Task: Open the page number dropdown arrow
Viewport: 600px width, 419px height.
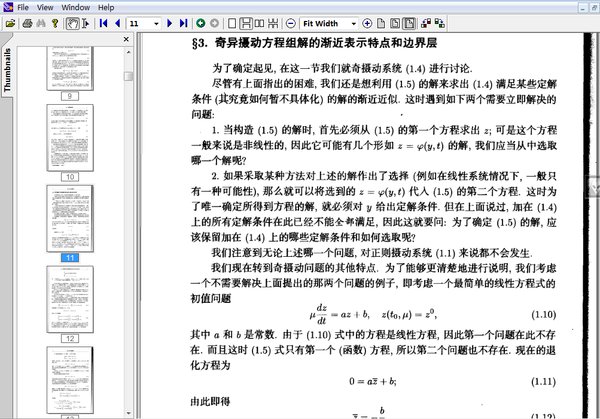Action: (156, 24)
